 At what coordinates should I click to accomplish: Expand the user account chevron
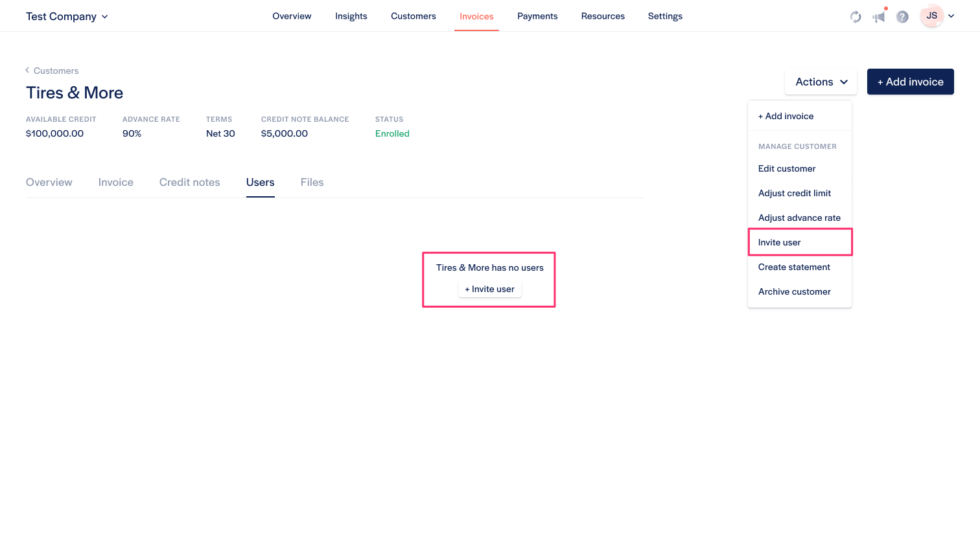click(951, 16)
